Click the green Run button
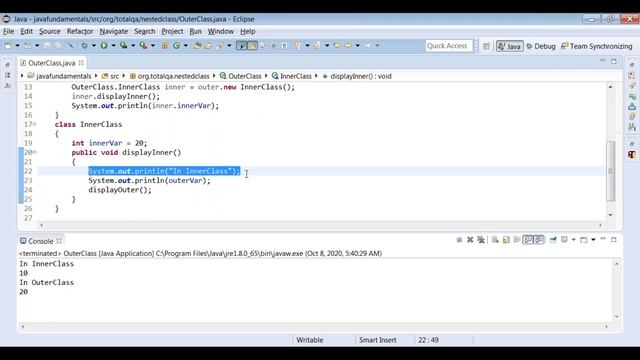Viewport: 640px width, 360px height. (104, 46)
